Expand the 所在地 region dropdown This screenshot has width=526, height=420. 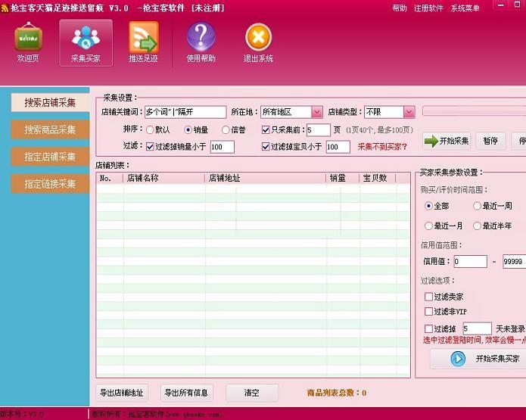316,112
